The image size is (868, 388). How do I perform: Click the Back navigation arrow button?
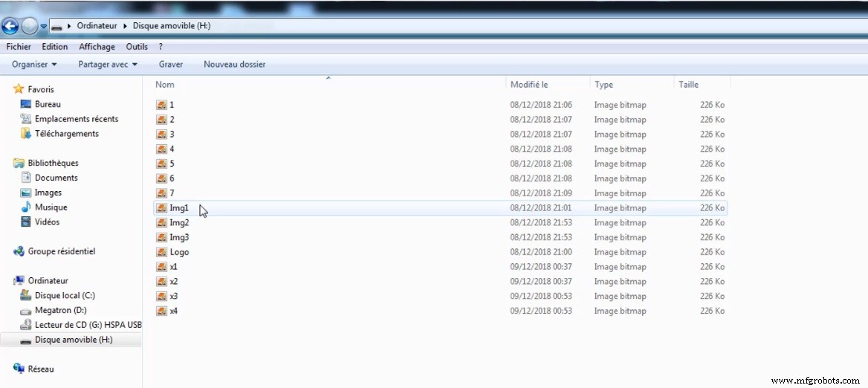(10, 27)
